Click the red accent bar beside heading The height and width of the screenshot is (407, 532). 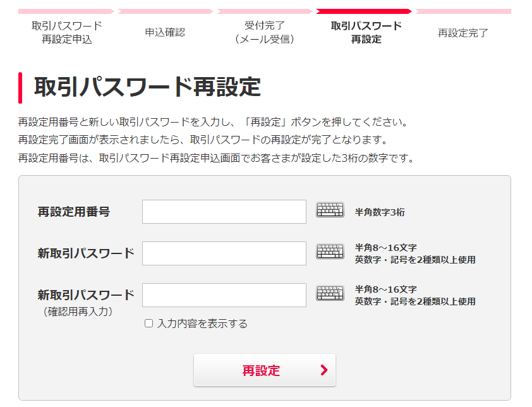[x=20, y=87]
